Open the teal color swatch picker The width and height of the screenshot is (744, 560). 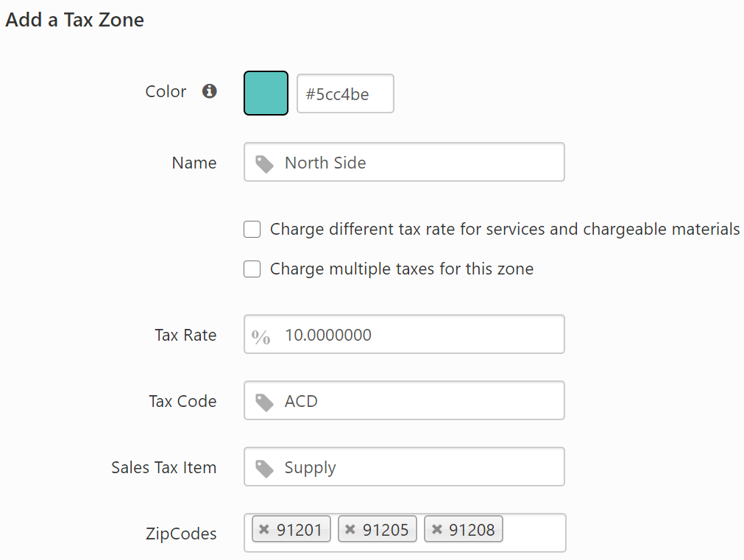coord(266,93)
